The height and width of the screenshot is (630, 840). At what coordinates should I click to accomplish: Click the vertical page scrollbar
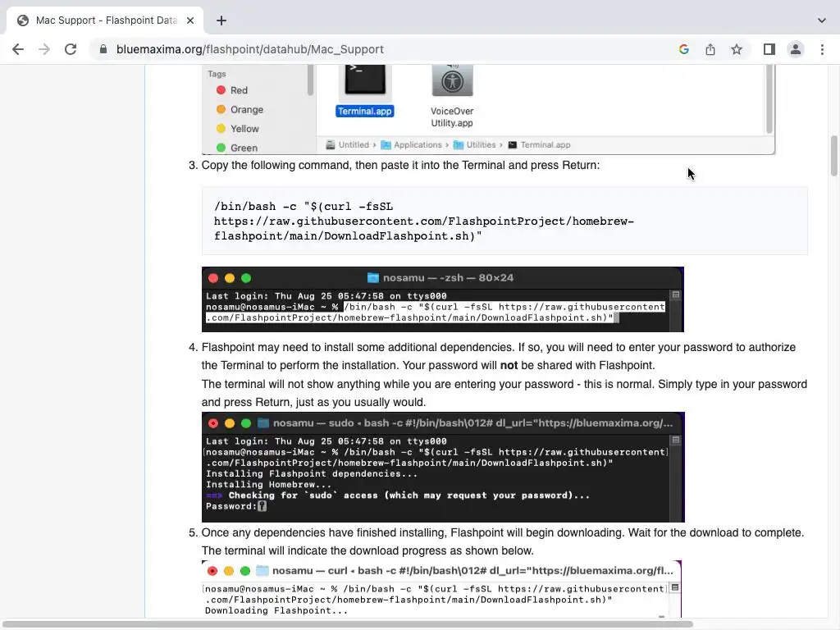coord(833,155)
